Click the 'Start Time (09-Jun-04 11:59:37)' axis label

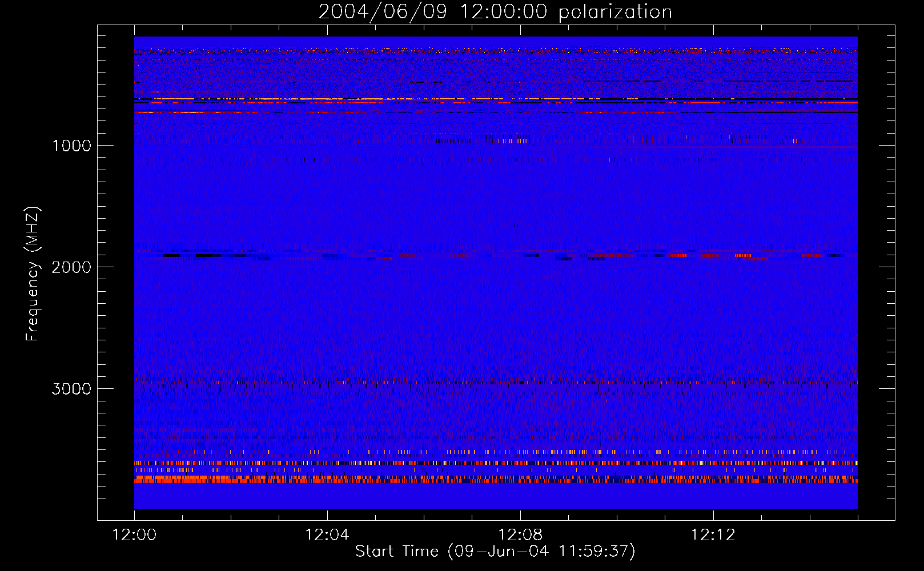pyautogui.click(x=495, y=552)
